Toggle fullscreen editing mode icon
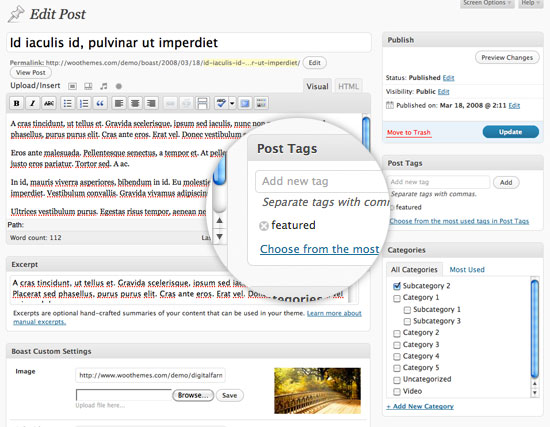This screenshot has width=550, height=427. 245,103
